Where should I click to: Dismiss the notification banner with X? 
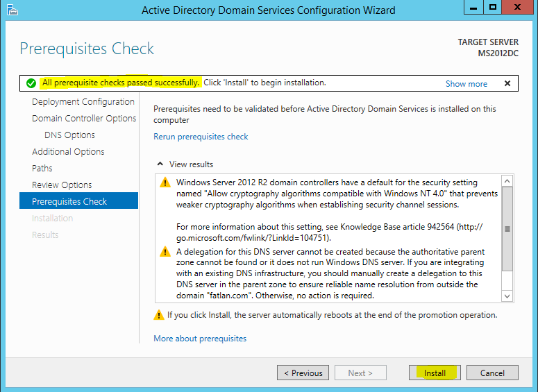(x=507, y=83)
